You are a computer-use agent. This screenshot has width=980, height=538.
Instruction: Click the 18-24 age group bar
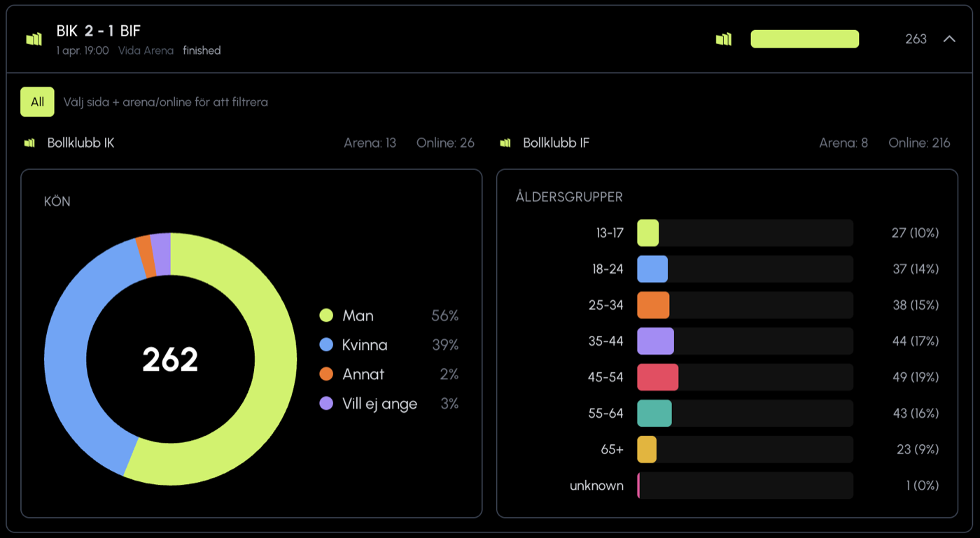pos(745,269)
